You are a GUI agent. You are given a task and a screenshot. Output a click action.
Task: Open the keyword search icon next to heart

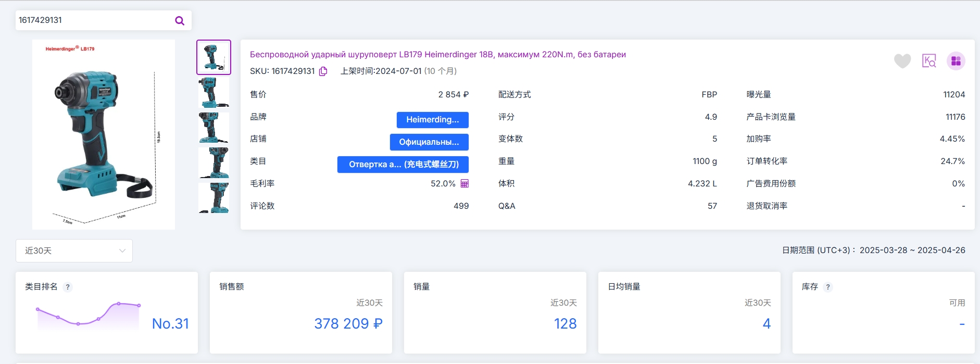tap(929, 61)
